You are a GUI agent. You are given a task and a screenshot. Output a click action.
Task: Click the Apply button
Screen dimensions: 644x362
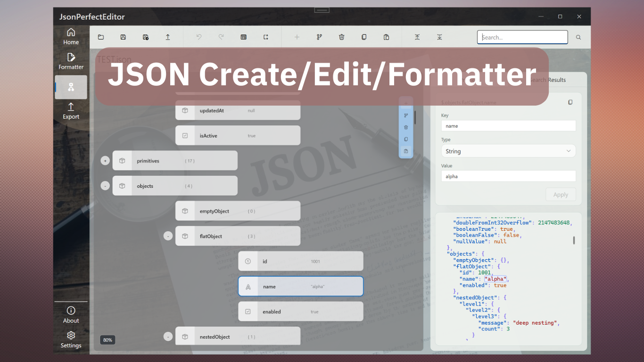coord(561,195)
